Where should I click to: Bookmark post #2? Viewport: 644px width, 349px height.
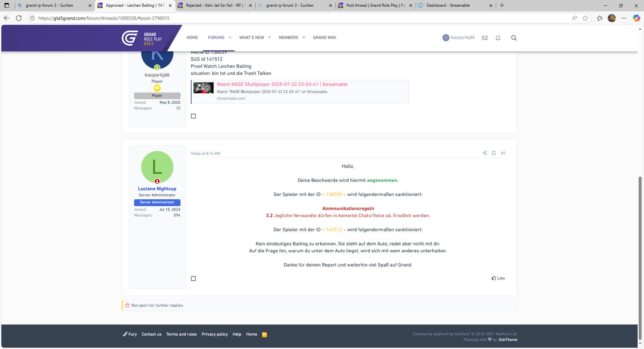[494, 153]
